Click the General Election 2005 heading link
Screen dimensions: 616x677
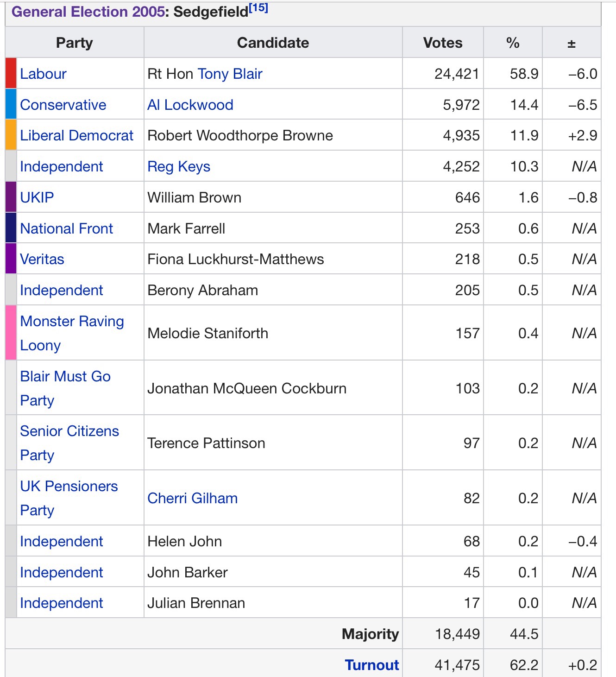click(x=88, y=12)
